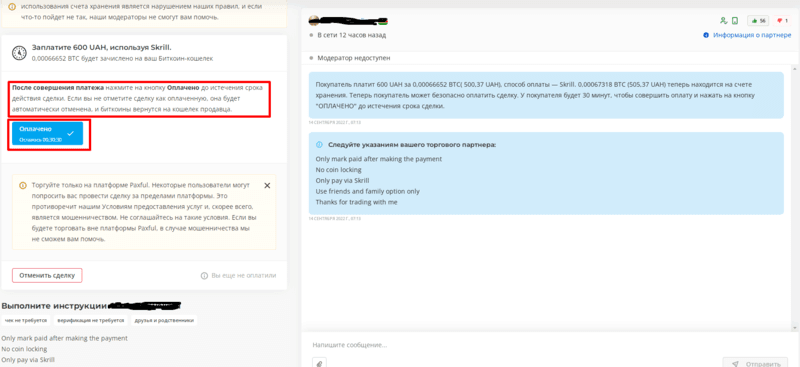Viewport: 800px width, 367px height.
Task: Click the info icon next to Вы еще не оплатили
Action: (x=204, y=276)
